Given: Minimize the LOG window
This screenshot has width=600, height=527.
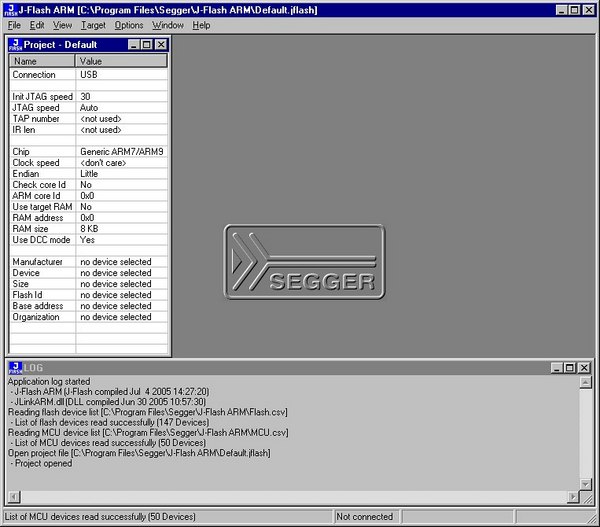Looking at the screenshot, I should click(557, 368).
